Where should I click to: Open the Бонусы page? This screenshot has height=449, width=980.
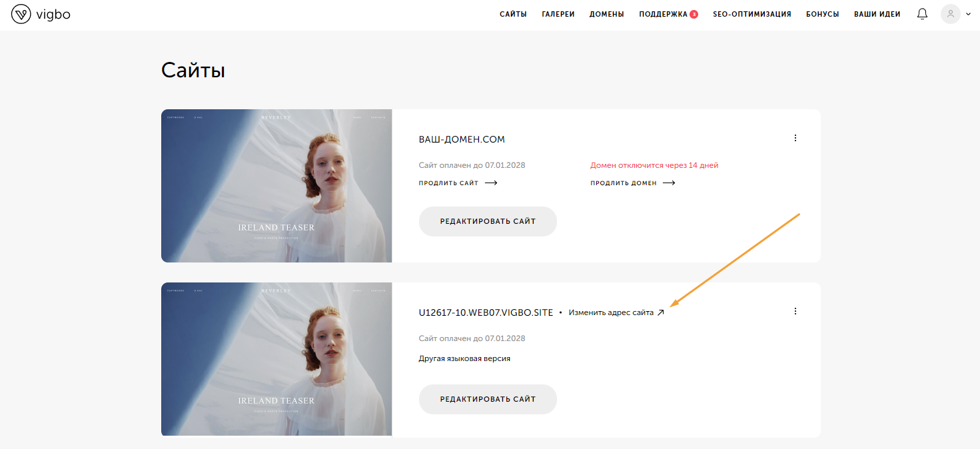(x=822, y=14)
